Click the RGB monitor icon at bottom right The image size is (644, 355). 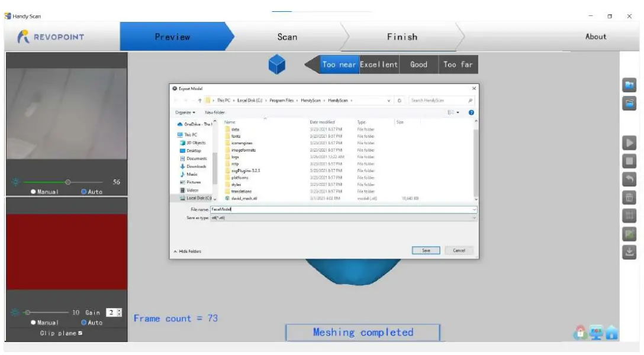click(x=596, y=333)
